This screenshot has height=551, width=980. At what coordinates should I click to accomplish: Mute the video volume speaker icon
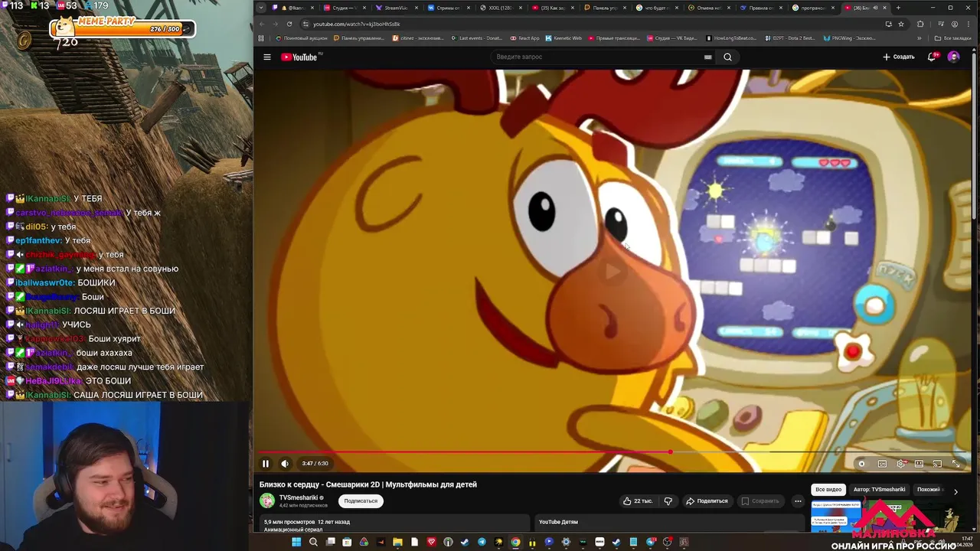pyautogui.click(x=285, y=463)
